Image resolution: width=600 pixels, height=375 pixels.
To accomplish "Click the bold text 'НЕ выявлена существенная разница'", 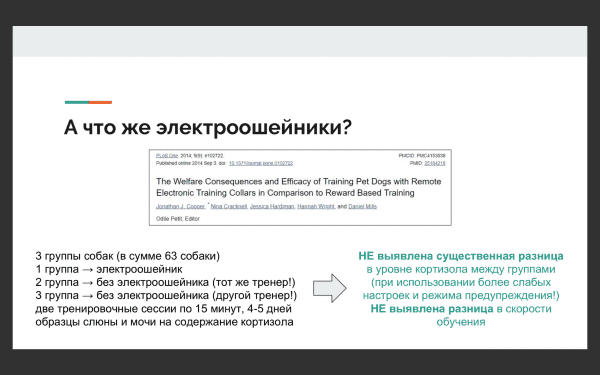I will 461,256.
